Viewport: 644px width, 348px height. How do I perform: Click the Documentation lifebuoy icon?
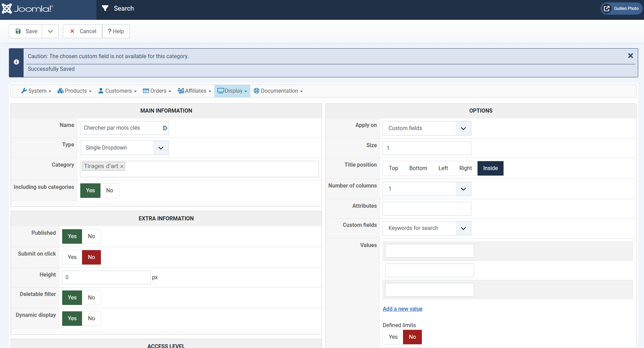pos(256,91)
